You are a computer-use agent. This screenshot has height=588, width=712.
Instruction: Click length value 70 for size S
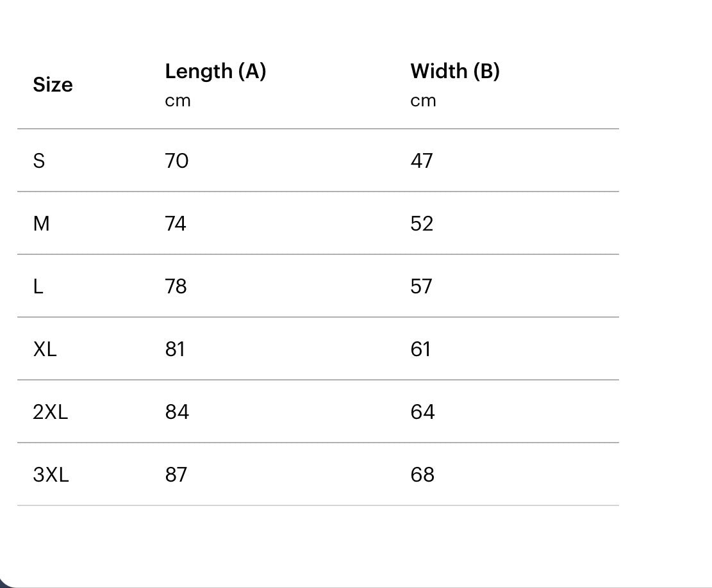coord(176,161)
